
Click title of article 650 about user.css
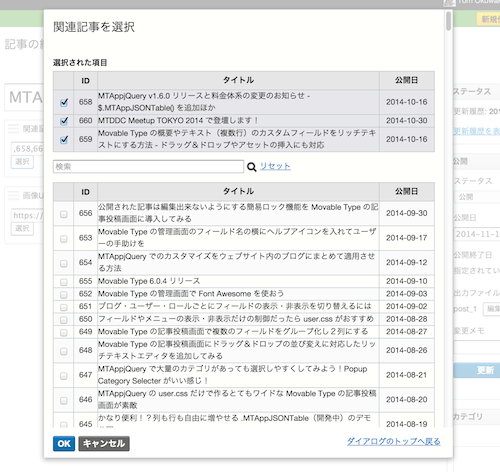click(236, 319)
